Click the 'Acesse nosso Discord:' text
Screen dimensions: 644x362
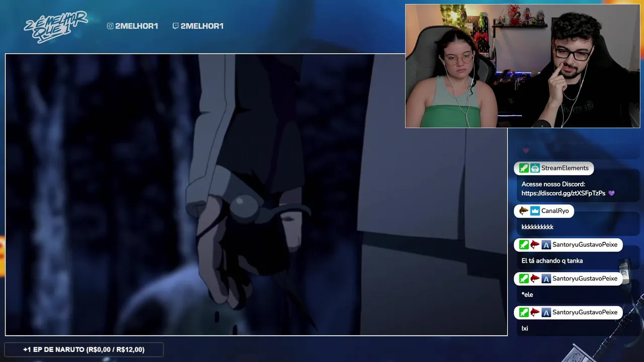click(x=553, y=184)
